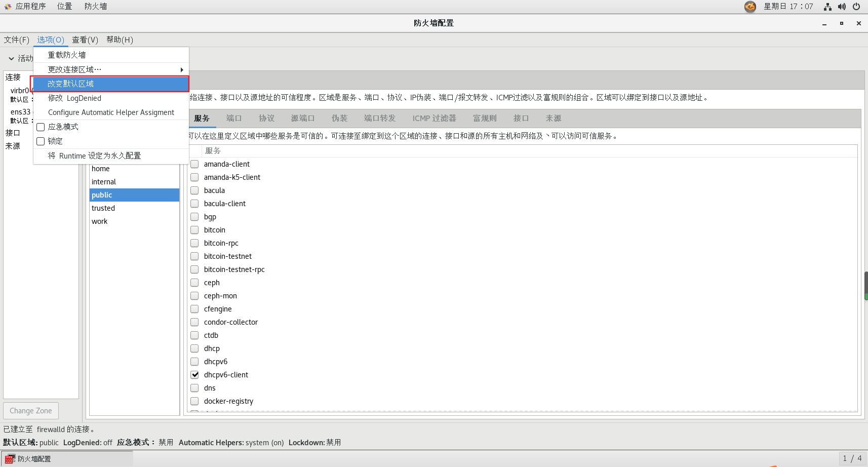The image size is (868, 467).
Task: Open the network status icon
Action: coord(827,7)
